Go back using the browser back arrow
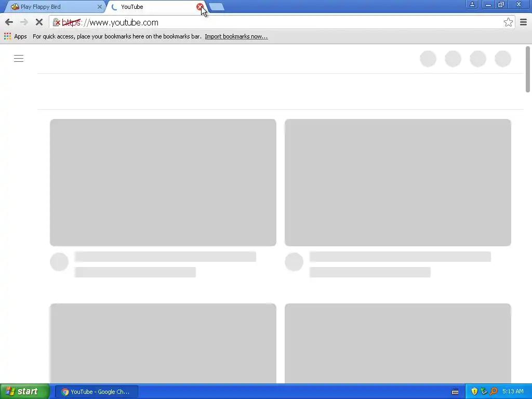Screen dimensions: 532x399 pos(9,22)
